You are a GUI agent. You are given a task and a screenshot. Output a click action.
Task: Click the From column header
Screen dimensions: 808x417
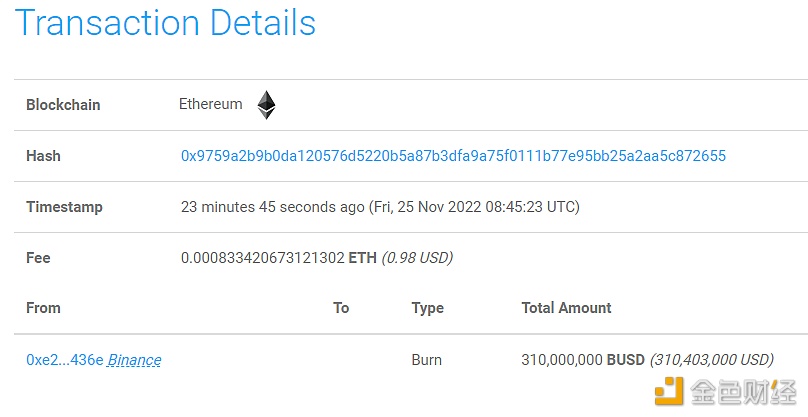click(x=43, y=308)
